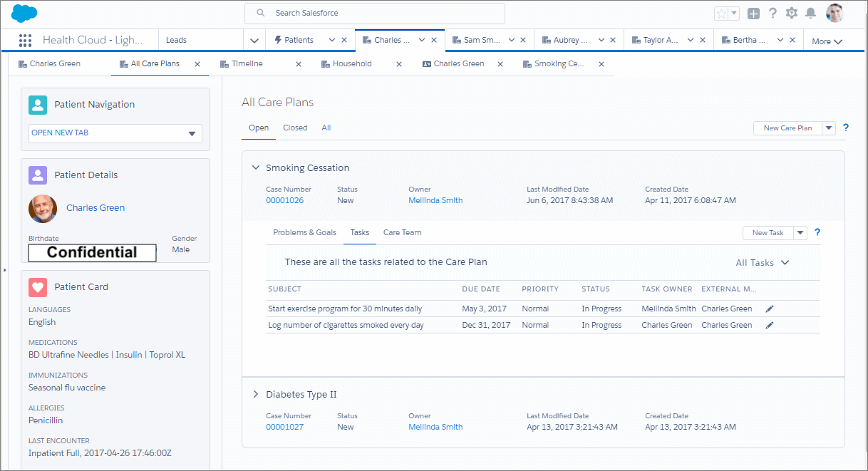Switch to the Closed care plans tab
Screen dimensions: 868x471
click(295, 128)
